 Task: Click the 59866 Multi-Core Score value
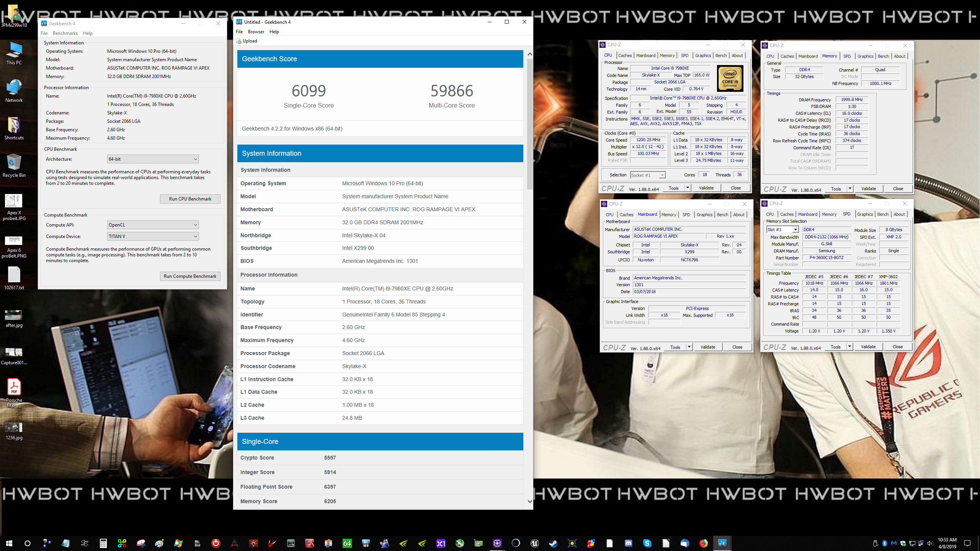pyautogui.click(x=452, y=91)
